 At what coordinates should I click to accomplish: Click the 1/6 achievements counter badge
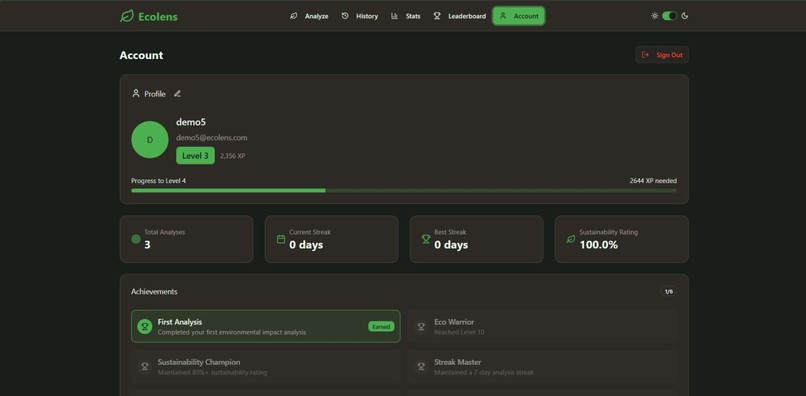click(x=669, y=292)
